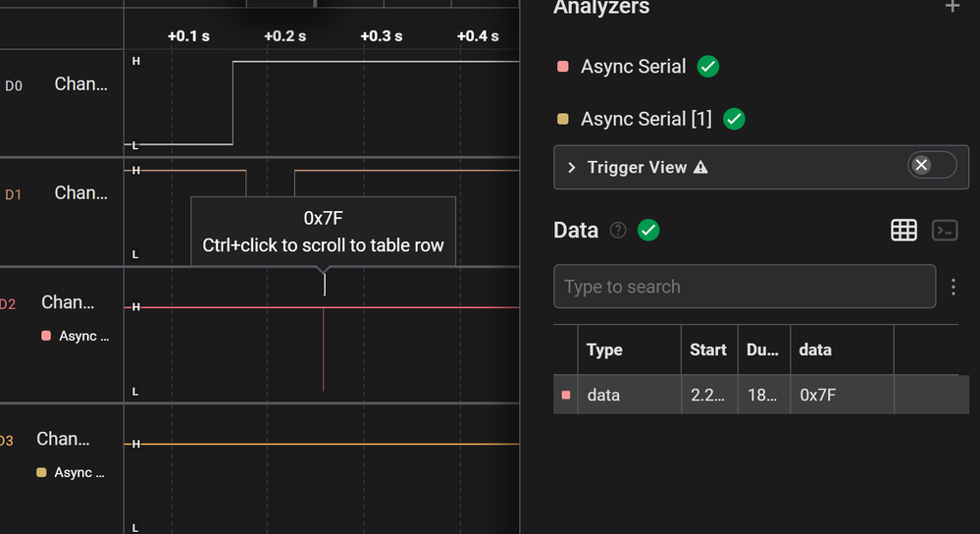The width and height of the screenshot is (980, 534).
Task: Click the add analyzer plus icon
Action: point(952,7)
